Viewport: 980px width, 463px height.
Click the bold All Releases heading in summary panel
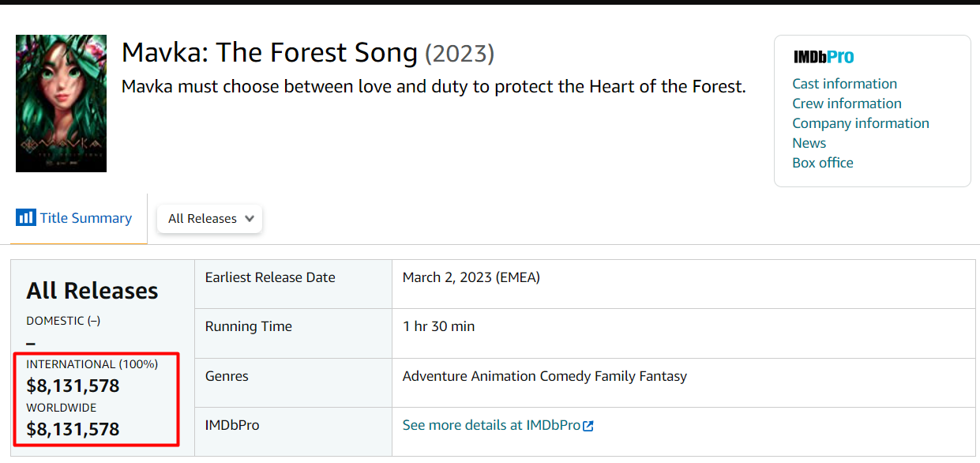coord(92,291)
